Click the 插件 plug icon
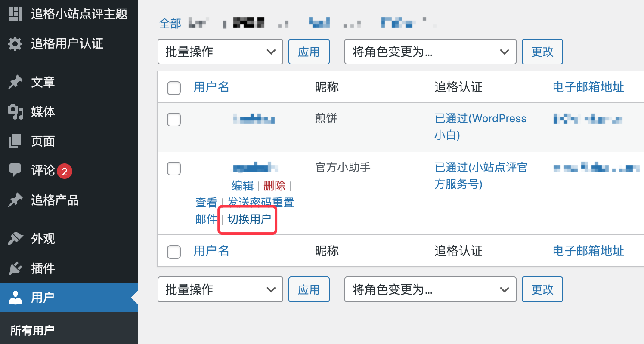 tap(15, 268)
